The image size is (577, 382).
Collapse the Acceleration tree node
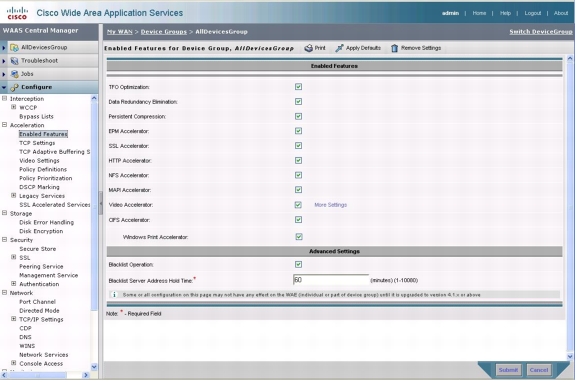[4, 125]
